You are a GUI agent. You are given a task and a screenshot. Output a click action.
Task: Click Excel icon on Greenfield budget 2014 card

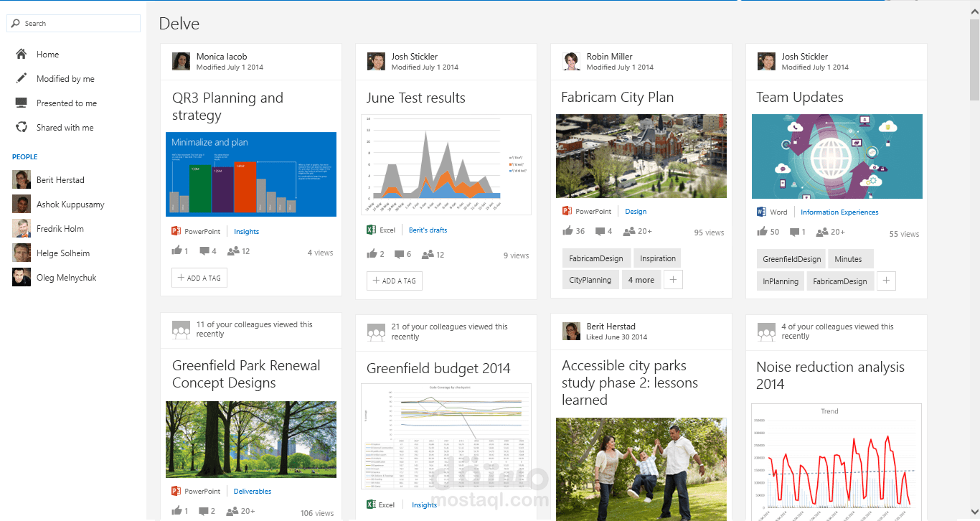click(x=371, y=504)
